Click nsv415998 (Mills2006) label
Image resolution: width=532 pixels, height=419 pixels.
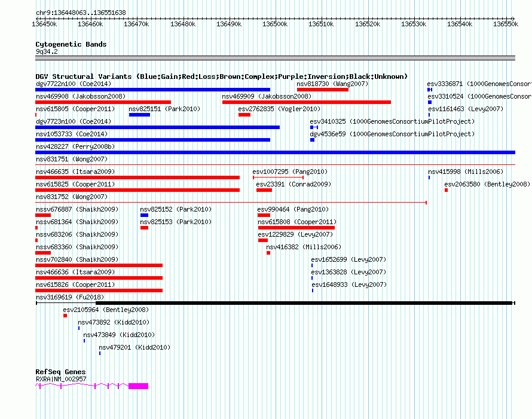(x=466, y=172)
